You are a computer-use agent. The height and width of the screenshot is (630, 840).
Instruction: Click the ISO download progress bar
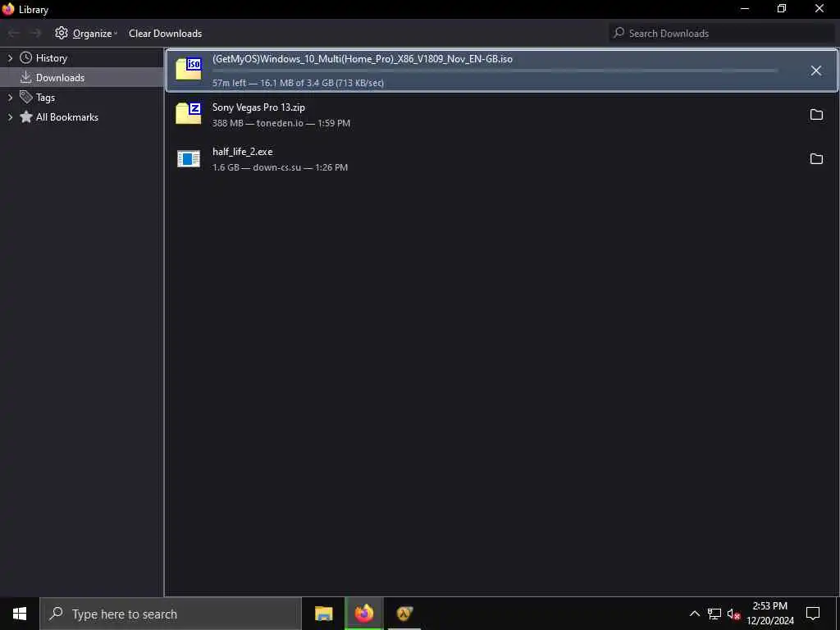[495, 71]
